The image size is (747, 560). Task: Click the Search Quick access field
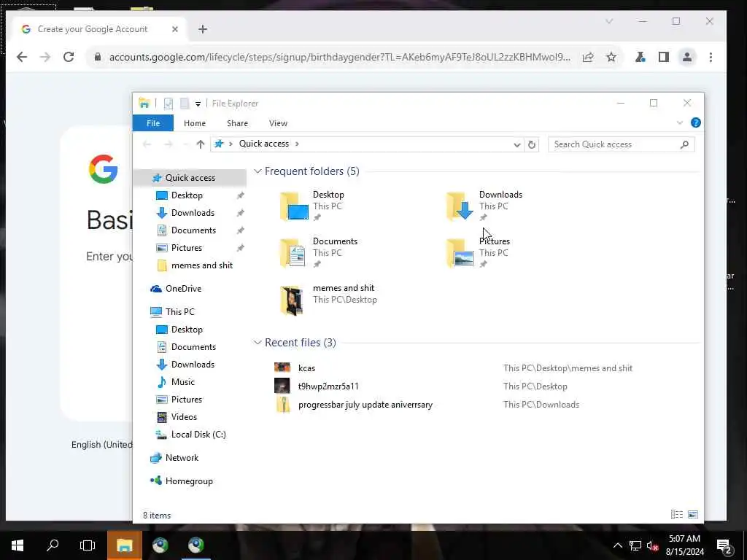[622, 144]
